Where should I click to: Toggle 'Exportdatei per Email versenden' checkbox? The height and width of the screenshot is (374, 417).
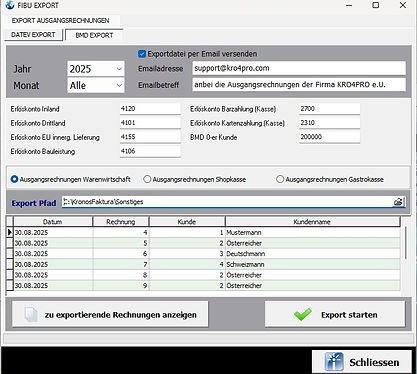tap(142, 54)
